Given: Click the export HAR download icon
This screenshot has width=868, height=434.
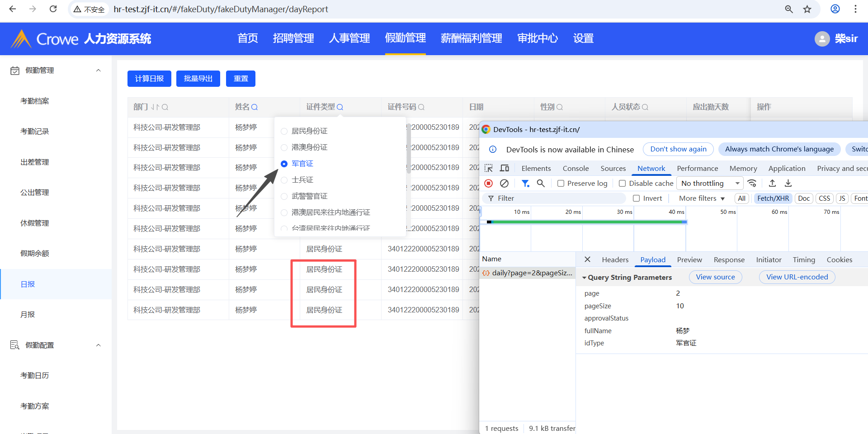Looking at the screenshot, I should [788, 183].
